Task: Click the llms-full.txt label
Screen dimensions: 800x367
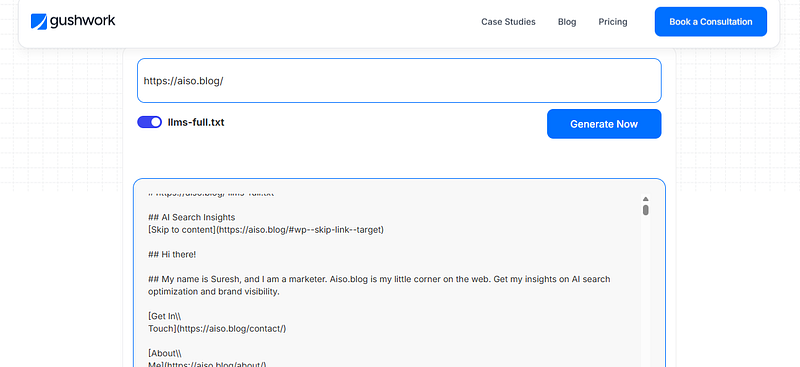Action: pyautogui.click(x=196, y=122)
